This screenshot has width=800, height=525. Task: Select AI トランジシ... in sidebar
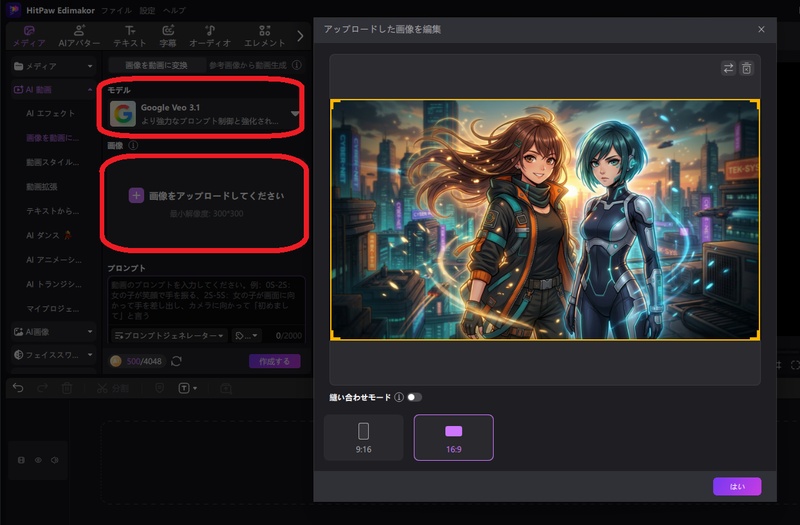pos(54,284)
